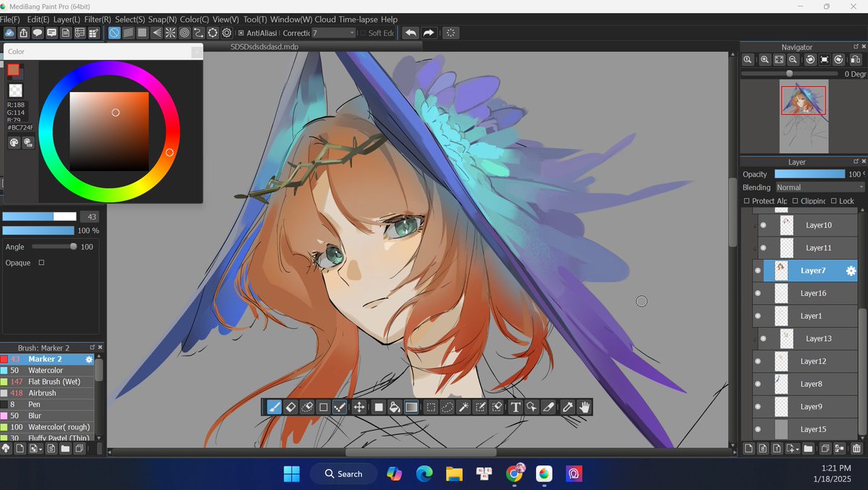Pick the Move tool
This screenshot has width=868, height=490.
tap(359, 407)
